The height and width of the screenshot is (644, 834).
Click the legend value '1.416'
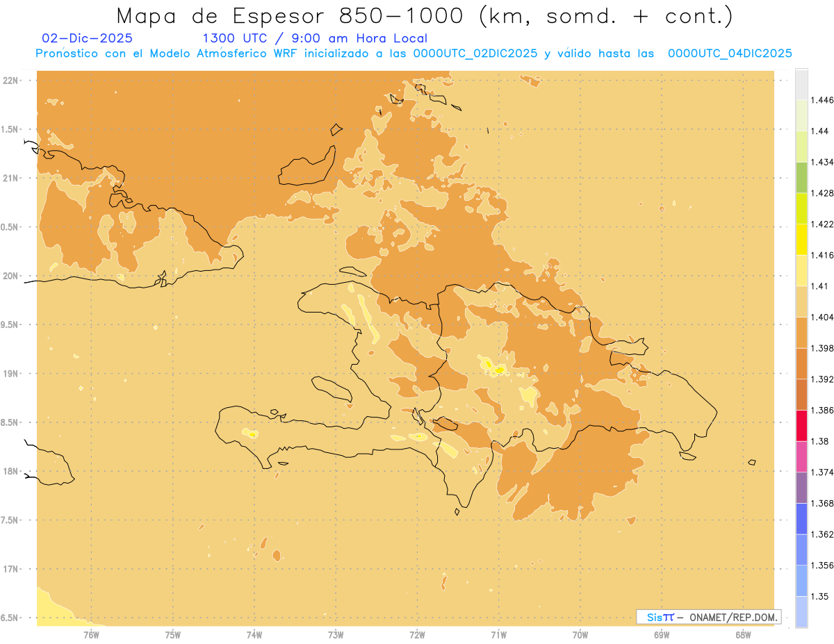coord(823,255)
